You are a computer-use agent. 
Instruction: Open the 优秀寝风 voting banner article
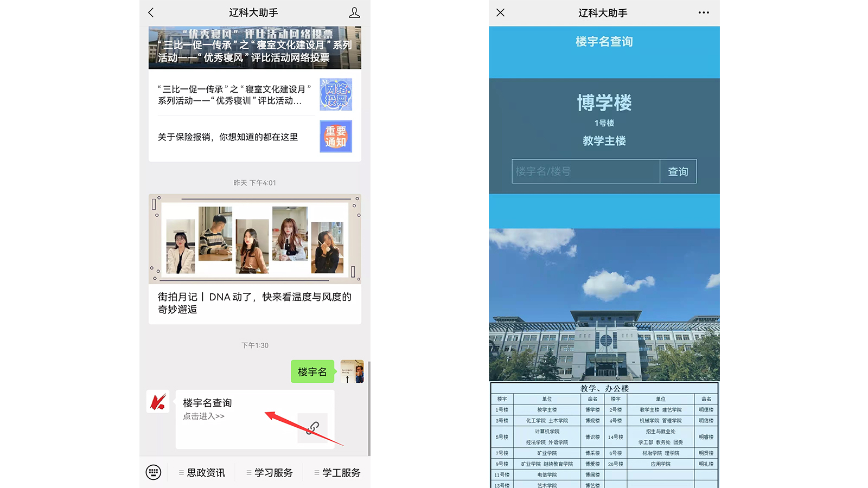tap(254, 48)
